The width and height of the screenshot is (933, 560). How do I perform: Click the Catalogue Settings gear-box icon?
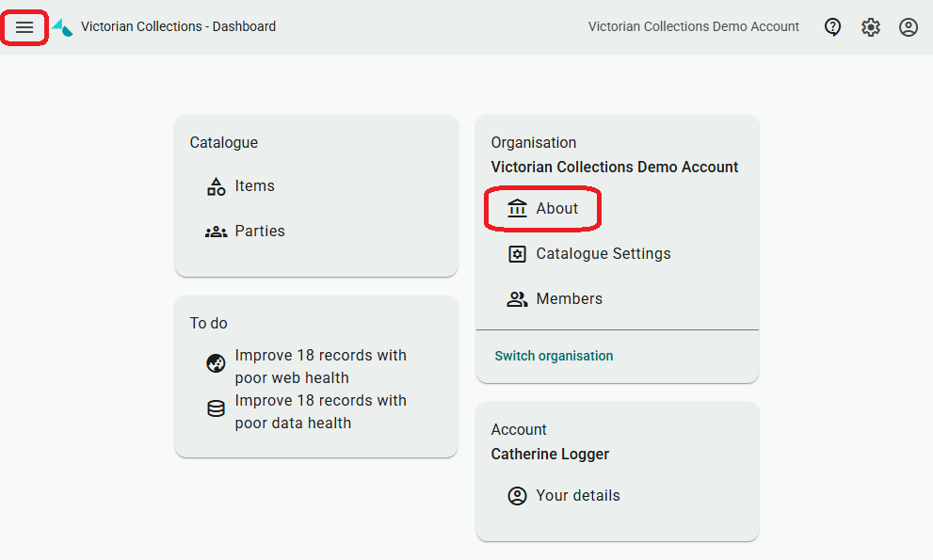[517, 254]
